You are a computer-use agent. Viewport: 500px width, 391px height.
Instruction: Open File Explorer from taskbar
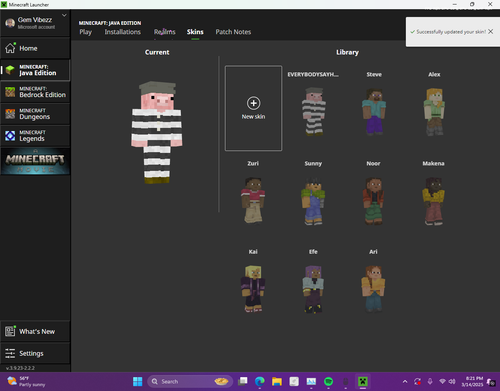point(277,381)
